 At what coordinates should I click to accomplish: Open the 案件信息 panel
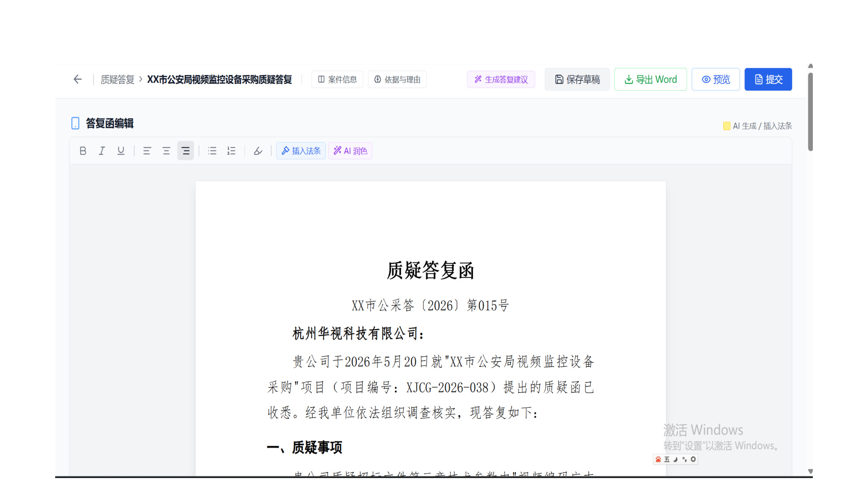click(337, 80)
